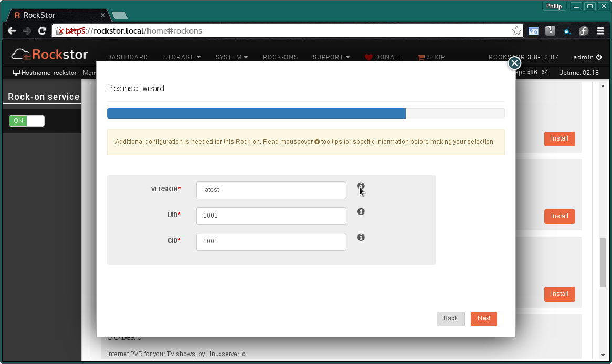The width and height of the screenshot is (612, 364).
Task: Click the topmost Install button behind dialog
Action: click(x=560, y=138)
